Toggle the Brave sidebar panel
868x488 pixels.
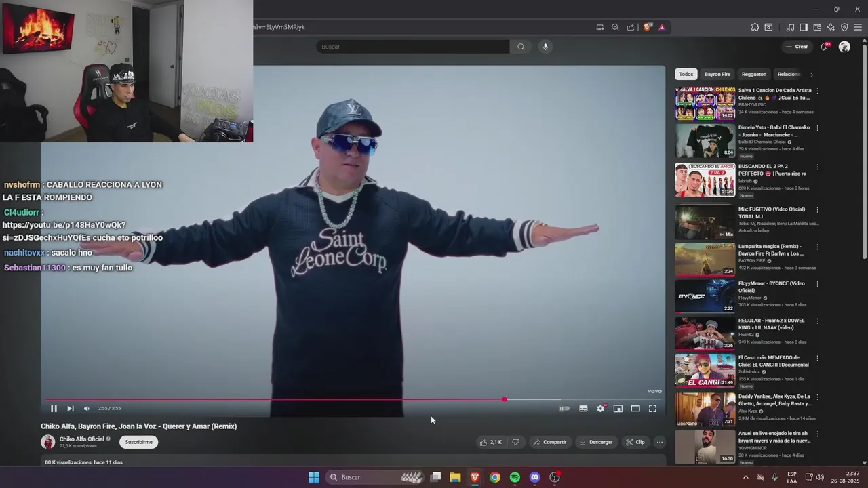point(804,27)
